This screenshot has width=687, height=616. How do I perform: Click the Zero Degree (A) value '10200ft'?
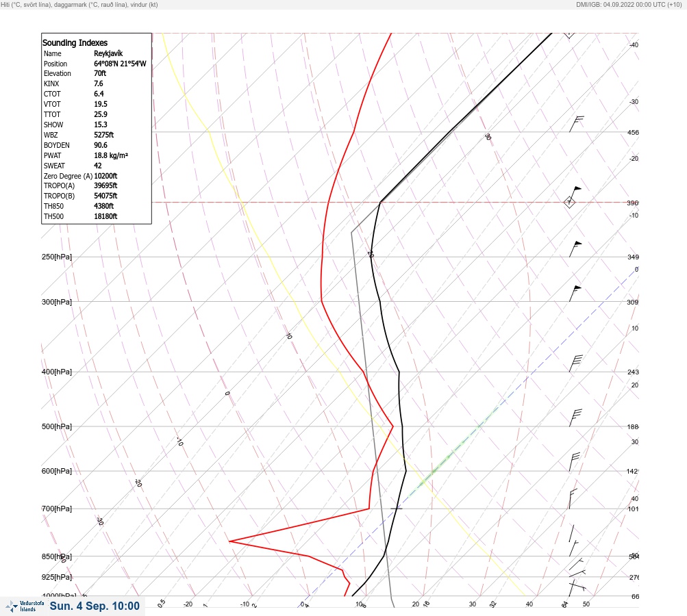click(x=105, y=176)
